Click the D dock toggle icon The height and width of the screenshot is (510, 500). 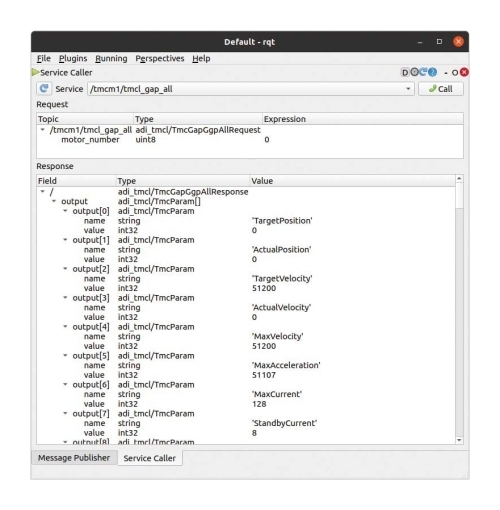[x=405, y=72]
